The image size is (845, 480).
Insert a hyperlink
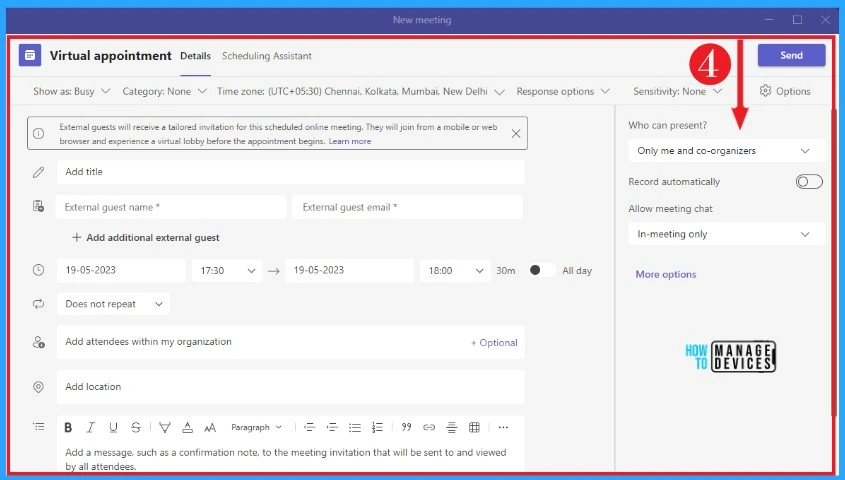(x=429, y=427)
